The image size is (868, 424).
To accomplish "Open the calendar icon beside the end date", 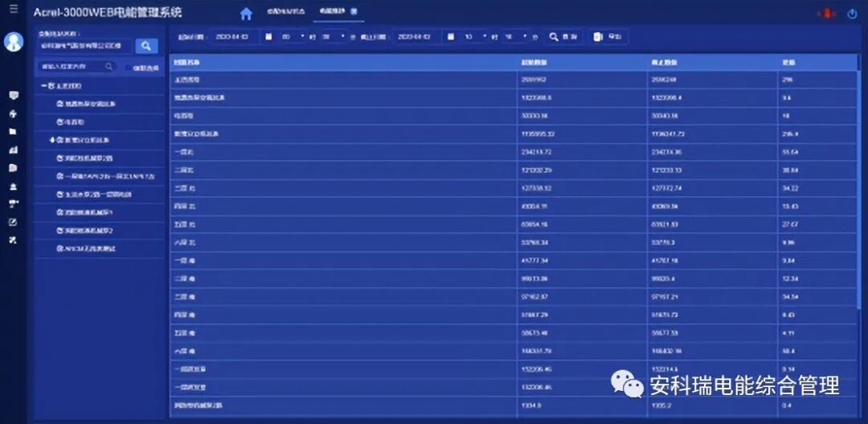I will click(451, 36).
